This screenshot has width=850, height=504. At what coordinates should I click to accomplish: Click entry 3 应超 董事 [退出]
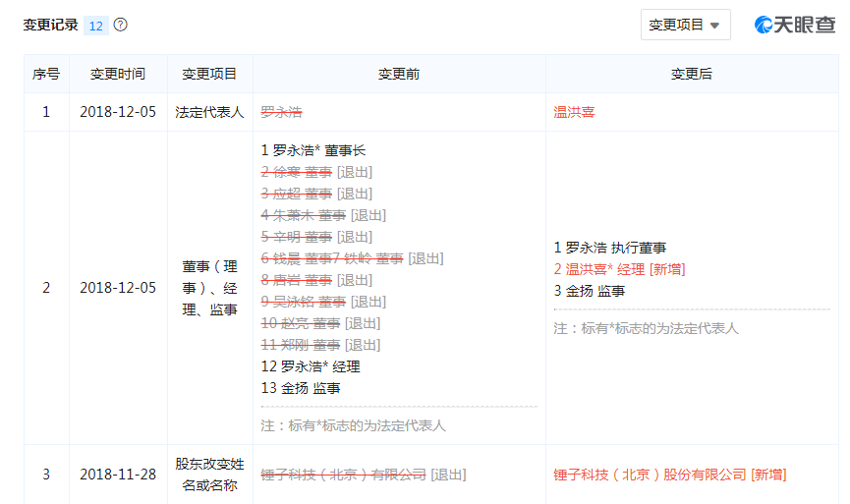[316, 194]
